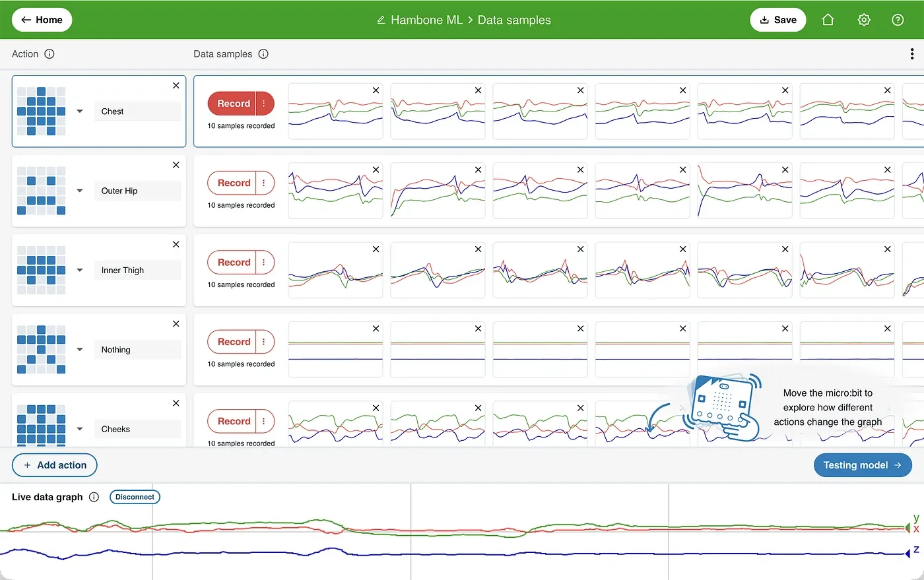The image size is (924, 580).
Task: Open recording options menu for Chest
Action: tap(264, 104)
